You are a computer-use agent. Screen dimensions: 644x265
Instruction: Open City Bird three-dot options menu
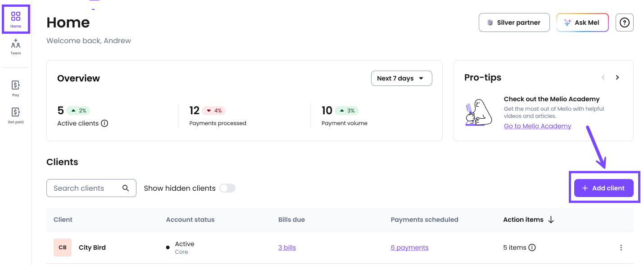click(621, 247)
